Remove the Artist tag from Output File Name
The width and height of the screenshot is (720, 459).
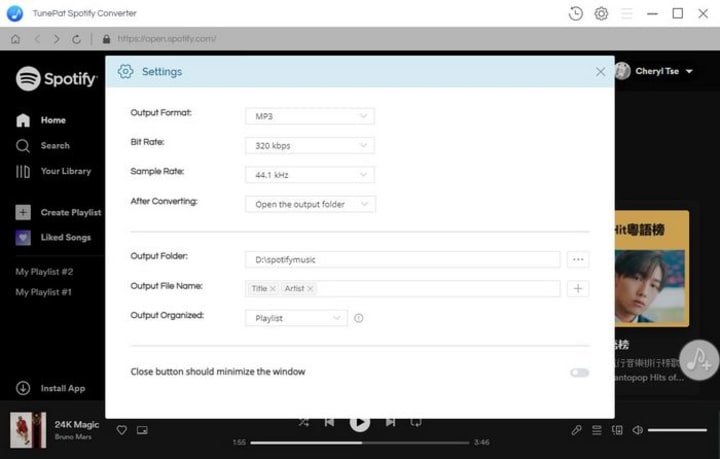coord(310,289)
